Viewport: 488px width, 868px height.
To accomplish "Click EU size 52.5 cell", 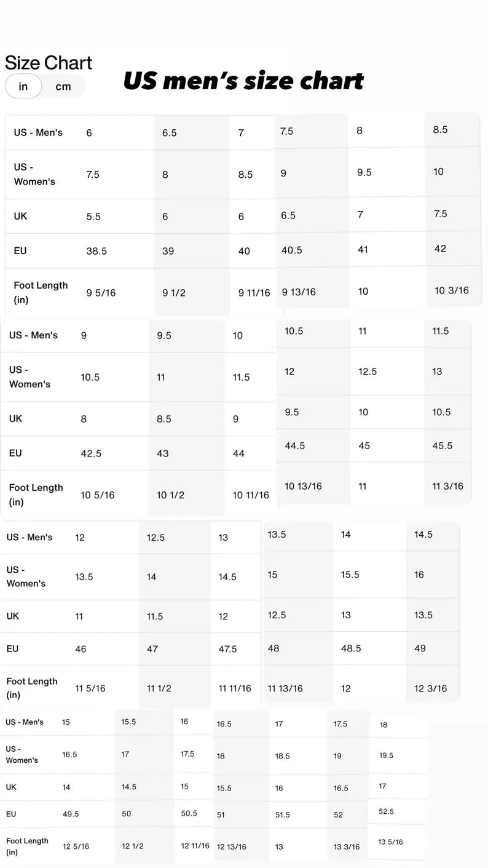I will (398, 811).
